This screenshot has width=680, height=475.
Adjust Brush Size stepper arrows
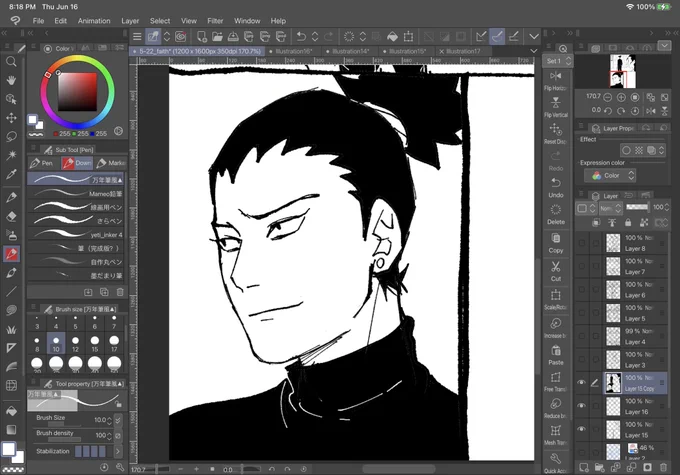tap(109, 420)
